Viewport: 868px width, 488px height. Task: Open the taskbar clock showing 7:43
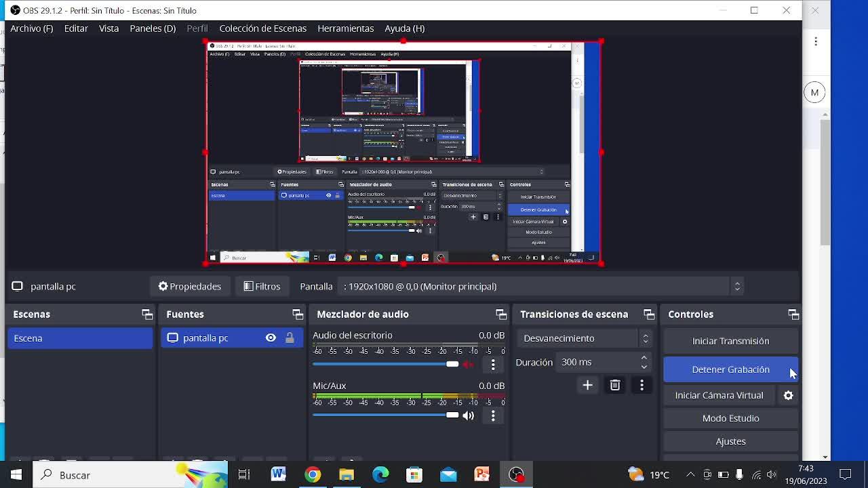[x=806, y=475]
